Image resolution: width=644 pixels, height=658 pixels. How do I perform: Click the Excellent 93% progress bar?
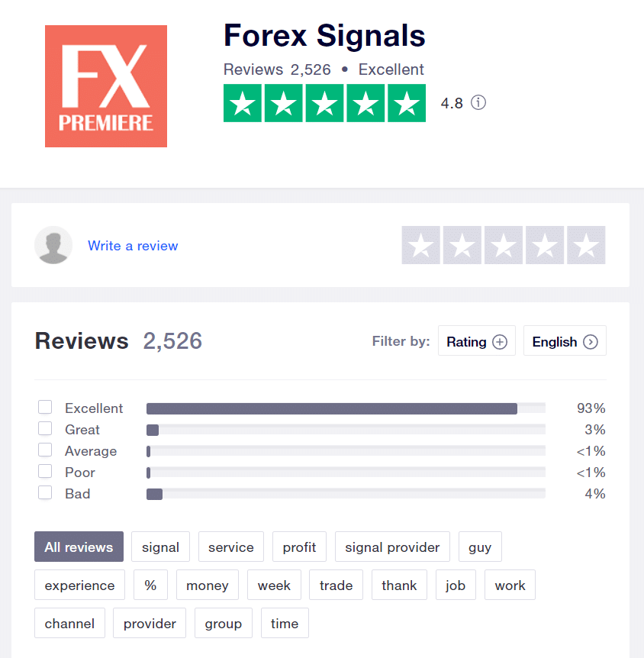[346, 408]
